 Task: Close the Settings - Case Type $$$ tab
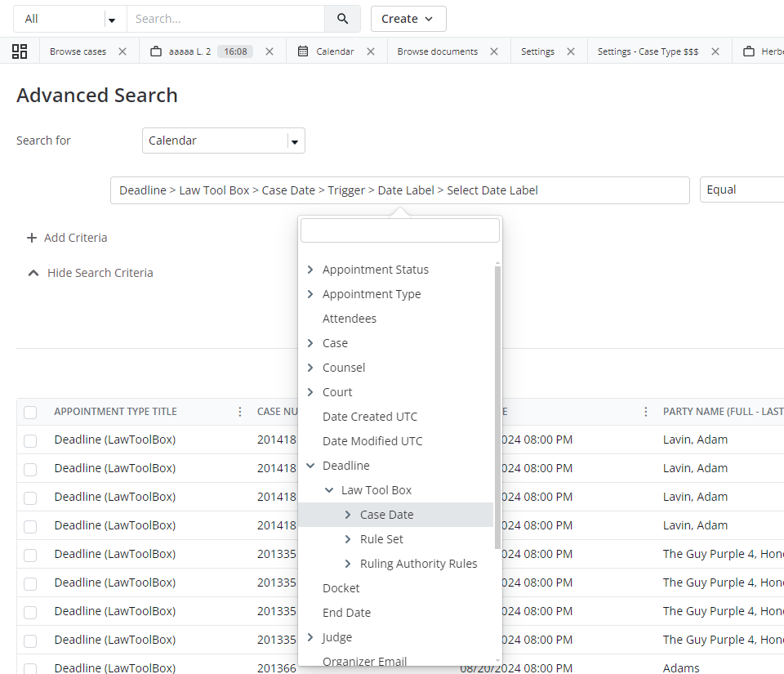click(715, 51)
